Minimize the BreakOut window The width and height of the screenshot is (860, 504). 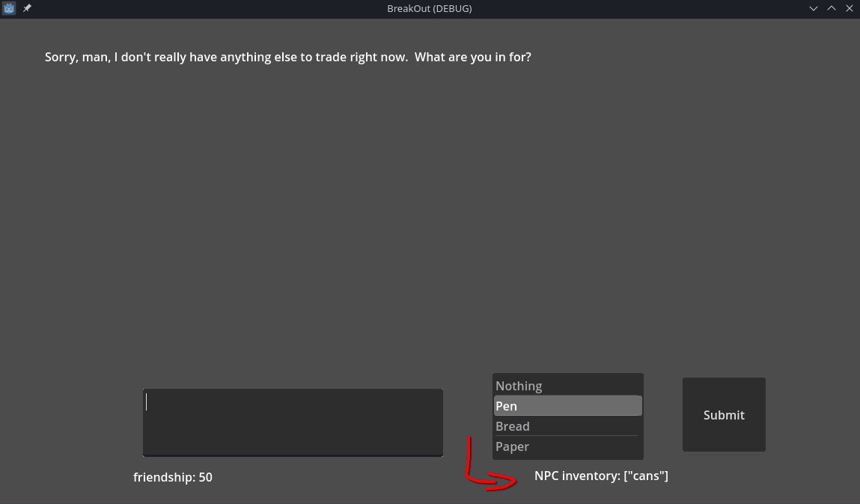point(814,8)
